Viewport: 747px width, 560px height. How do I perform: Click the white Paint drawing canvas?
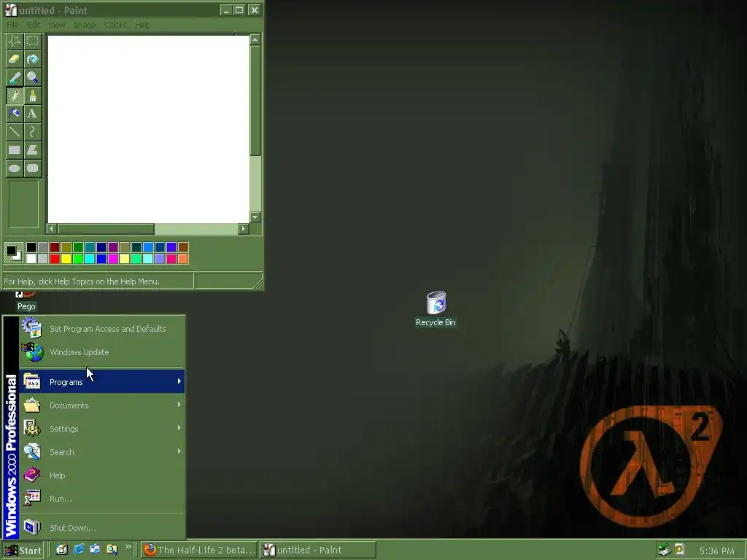(148, 129)
